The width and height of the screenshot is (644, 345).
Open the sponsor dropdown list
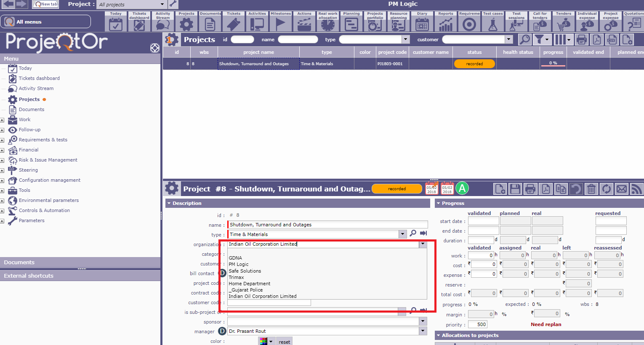pos(423,321)
